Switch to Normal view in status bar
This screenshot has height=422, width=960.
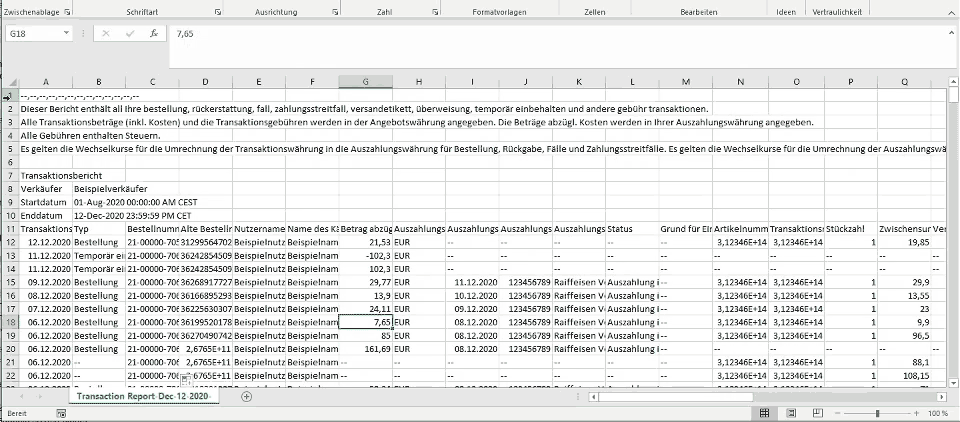tap(765, 413)
